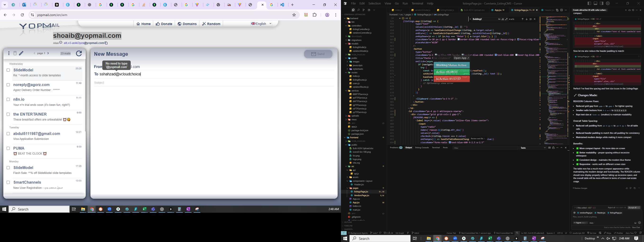The height and width of the screenshot is (242, 644).
Task: Close the find widget in editor
Action: (535, 19)
